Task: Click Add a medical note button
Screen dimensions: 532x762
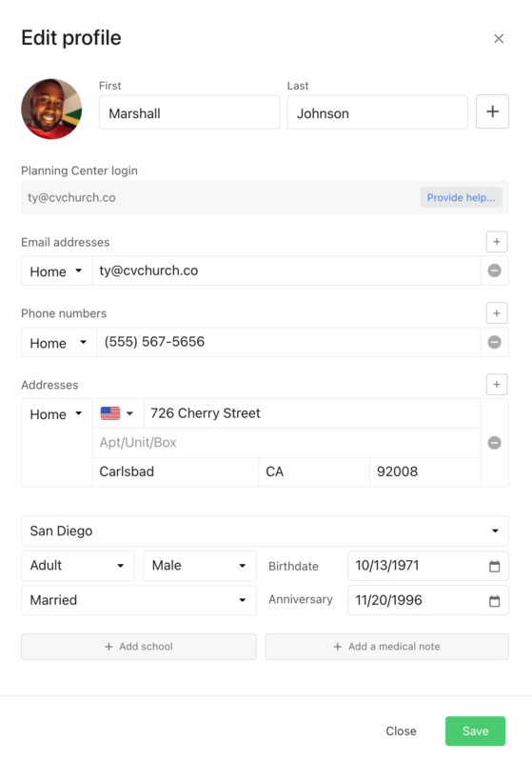Action: pyautogui.click(x=386, y=647)
